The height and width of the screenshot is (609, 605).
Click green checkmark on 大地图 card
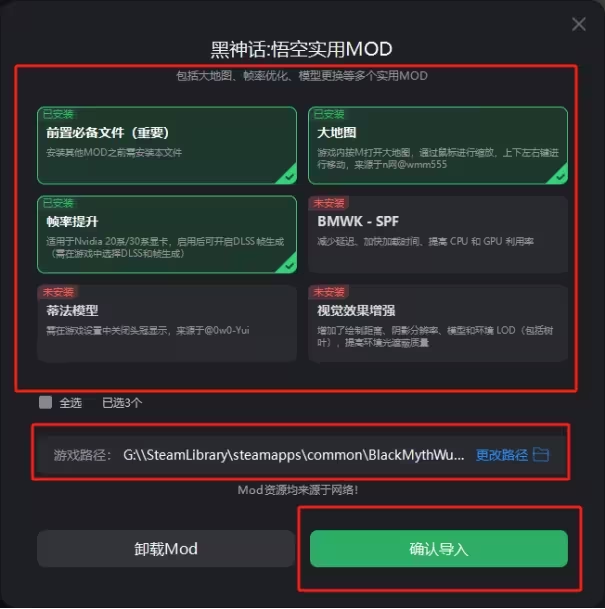pyautogui.click(x=560, y=177)
